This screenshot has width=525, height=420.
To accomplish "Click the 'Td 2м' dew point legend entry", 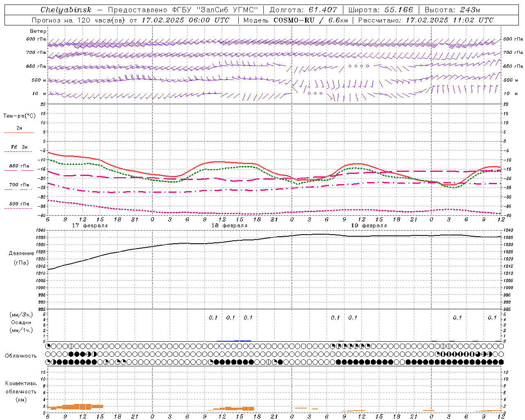I will pos(19,147).
